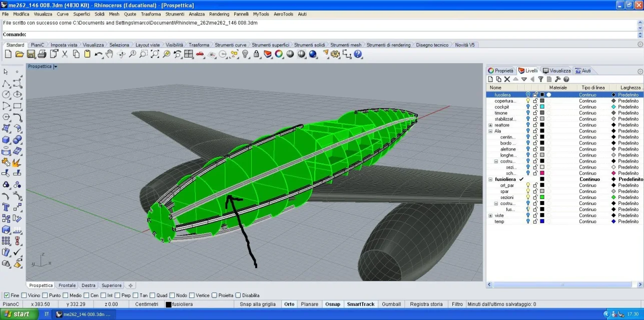Open the Superfici menu
The height and width of the screenshot is (320, 644).
click(x=82, y=14)
